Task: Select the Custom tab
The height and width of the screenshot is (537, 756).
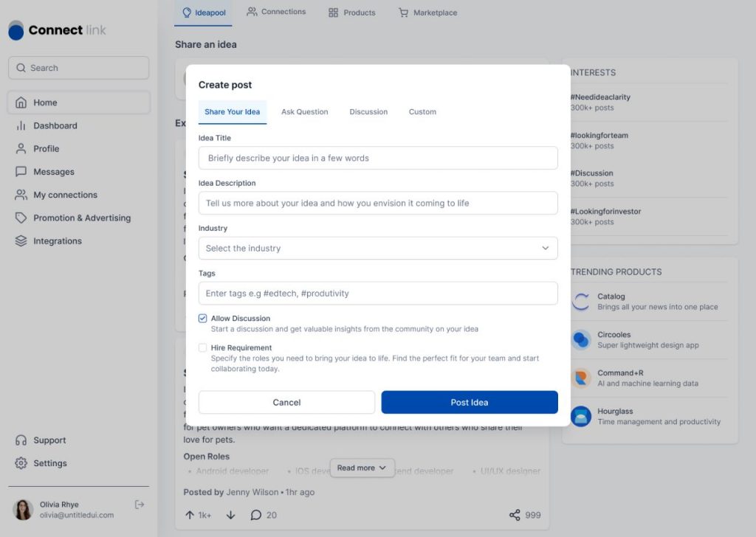Action: [x=422, y=112]
